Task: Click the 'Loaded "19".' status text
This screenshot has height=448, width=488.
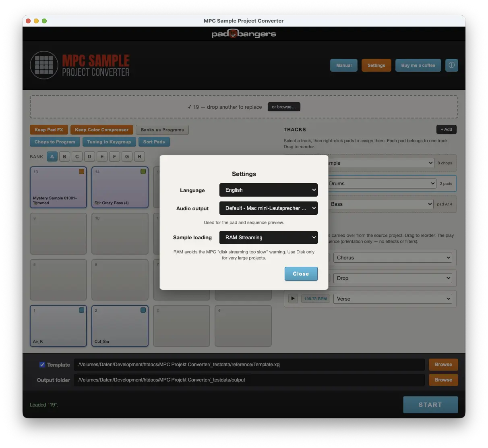Action: (x=44, y=405)
